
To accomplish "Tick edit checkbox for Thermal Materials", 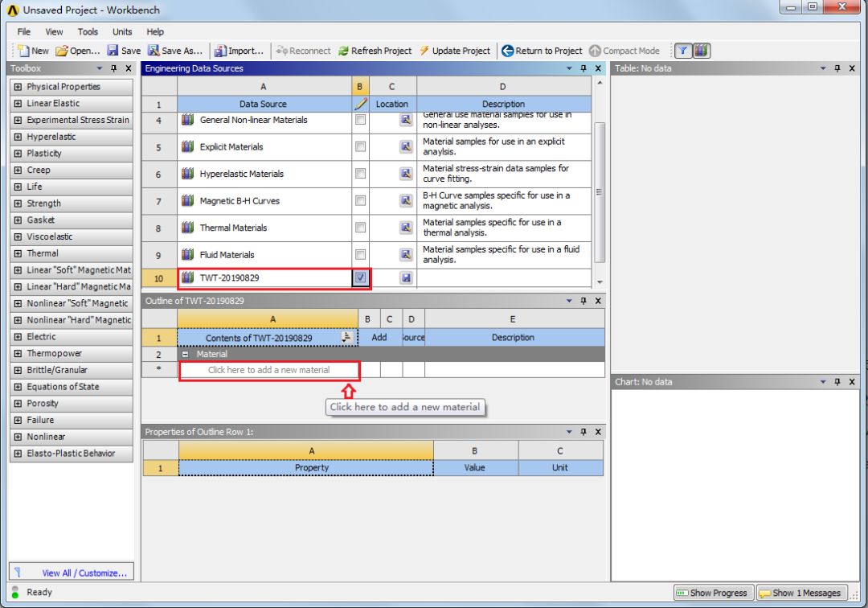I will click(360, 227).
